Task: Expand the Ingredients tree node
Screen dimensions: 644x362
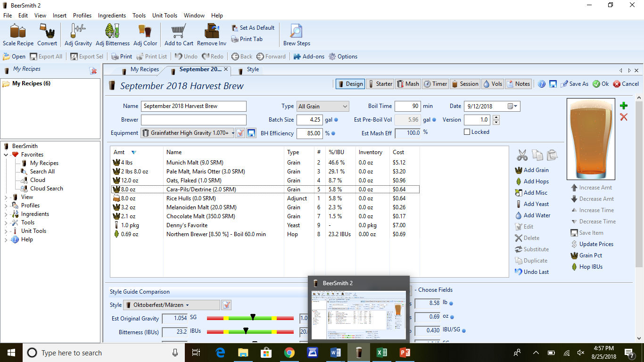Action: coord(6,214)
